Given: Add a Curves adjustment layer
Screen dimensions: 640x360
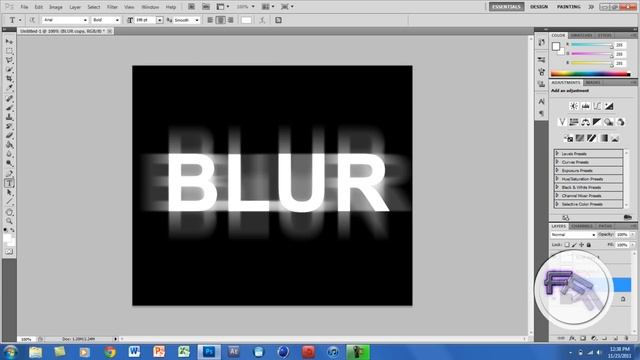Looking at the screenshot, I should [x=597, y=106].
